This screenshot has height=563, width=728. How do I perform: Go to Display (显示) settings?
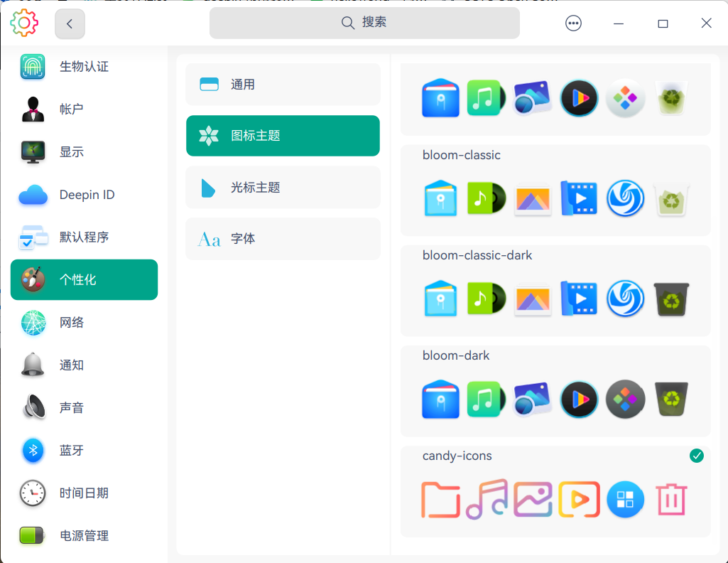pyautogui.click(x=84, y=152)
